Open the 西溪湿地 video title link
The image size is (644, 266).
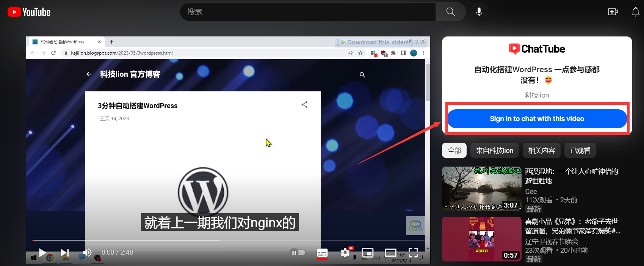pyautogui.click(x=572, y=176)
